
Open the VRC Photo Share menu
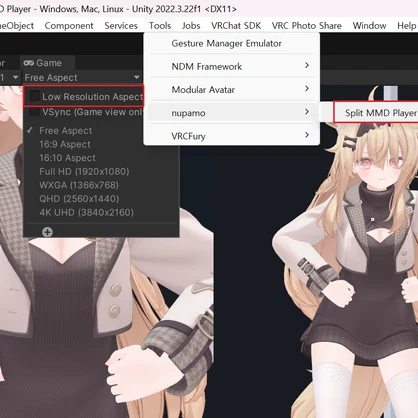(x=307, y=26)
